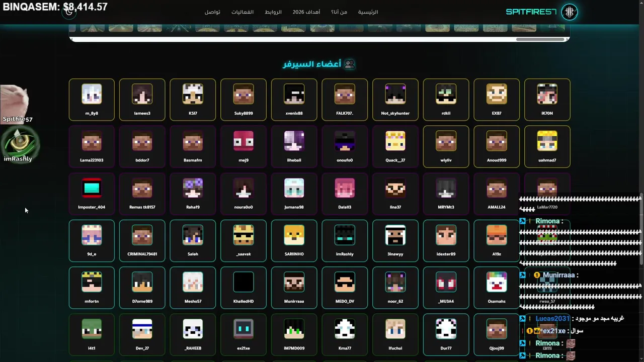Open D7ome989 member avatar

(x=142, y=282)
